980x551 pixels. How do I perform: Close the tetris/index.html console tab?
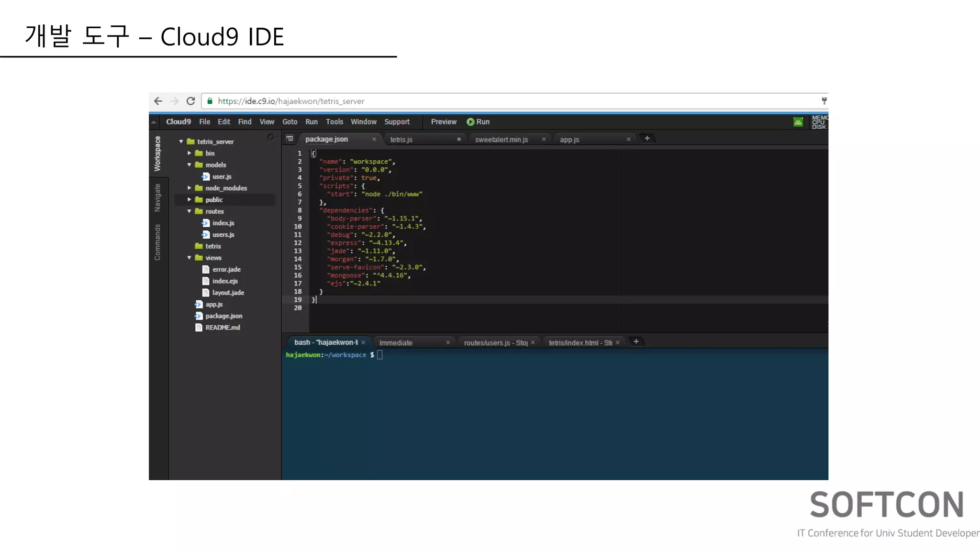(618, 342)
